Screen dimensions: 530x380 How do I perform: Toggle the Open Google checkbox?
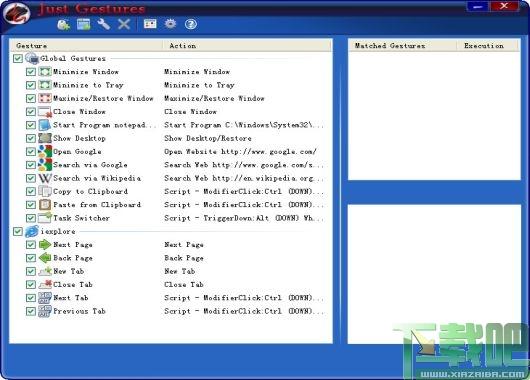31,151
